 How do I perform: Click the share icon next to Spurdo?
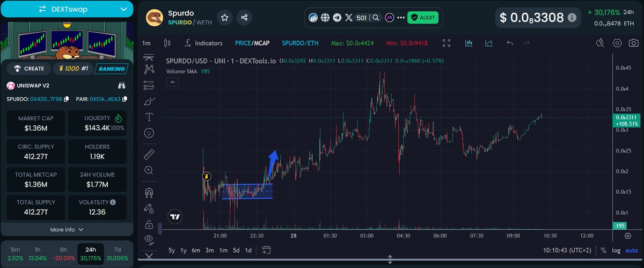click(x=244, y=18)
